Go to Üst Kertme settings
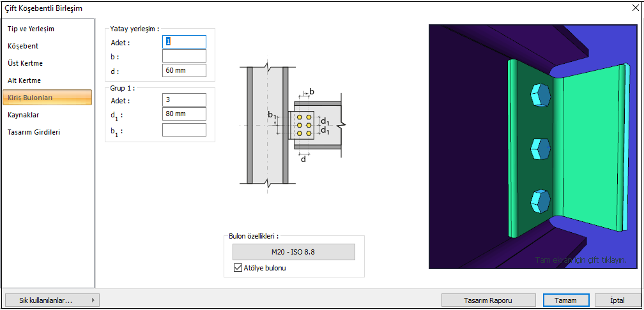This screenshot has width=644, height=310. tap(47, 64)
